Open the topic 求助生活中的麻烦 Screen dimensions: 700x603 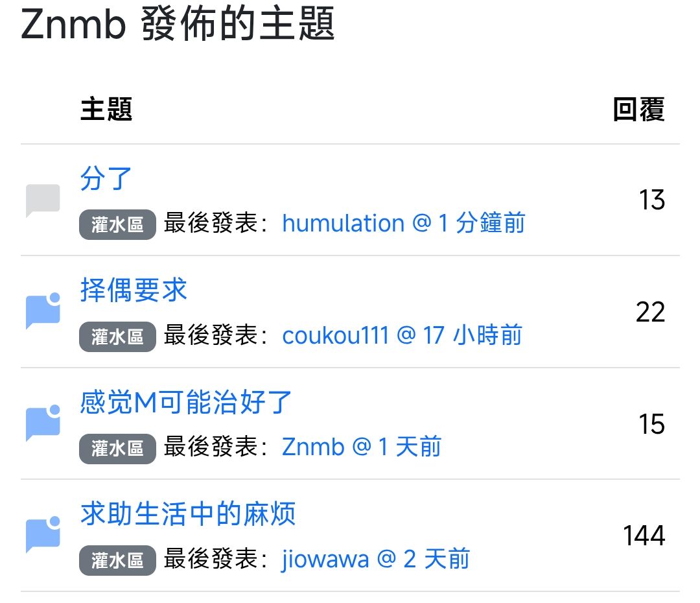(x=187, y=514)
